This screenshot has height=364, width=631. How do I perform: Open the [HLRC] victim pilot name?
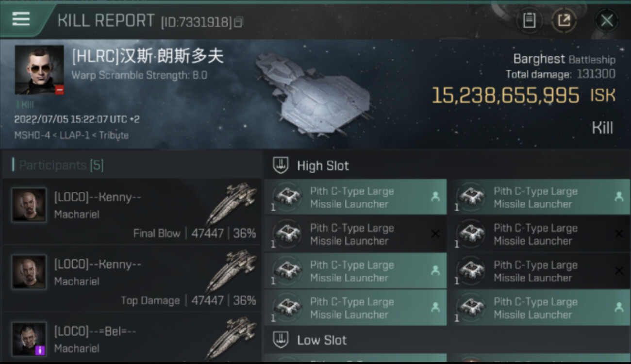148,56
